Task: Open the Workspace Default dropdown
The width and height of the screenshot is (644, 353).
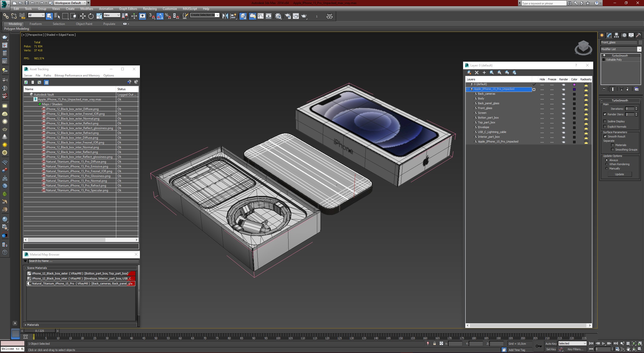Action: [x=70, y=3]
